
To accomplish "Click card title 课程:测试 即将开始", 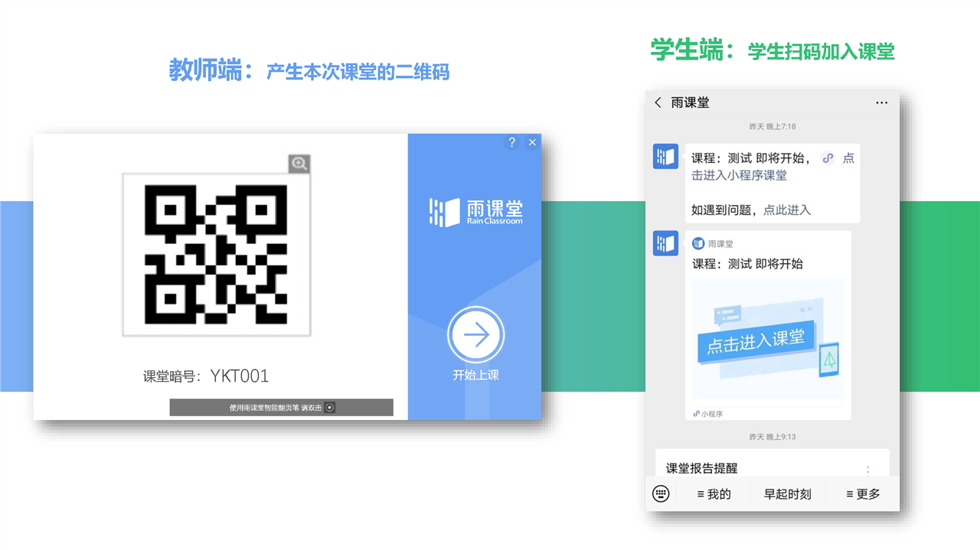I will [747, 264].
